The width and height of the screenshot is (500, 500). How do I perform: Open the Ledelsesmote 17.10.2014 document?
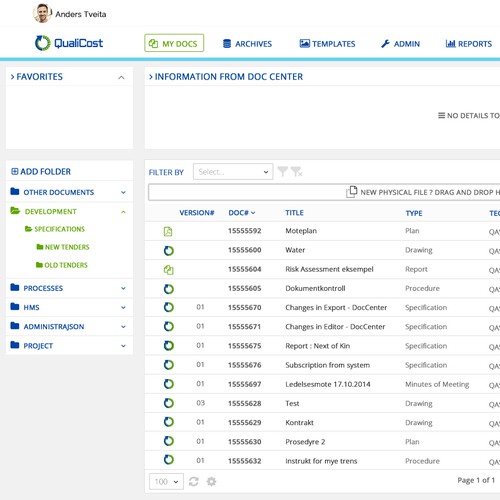coord(328,384)
